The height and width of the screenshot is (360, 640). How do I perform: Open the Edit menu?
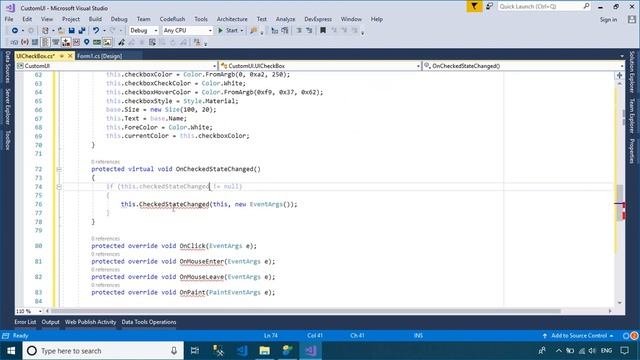(27, 19)
